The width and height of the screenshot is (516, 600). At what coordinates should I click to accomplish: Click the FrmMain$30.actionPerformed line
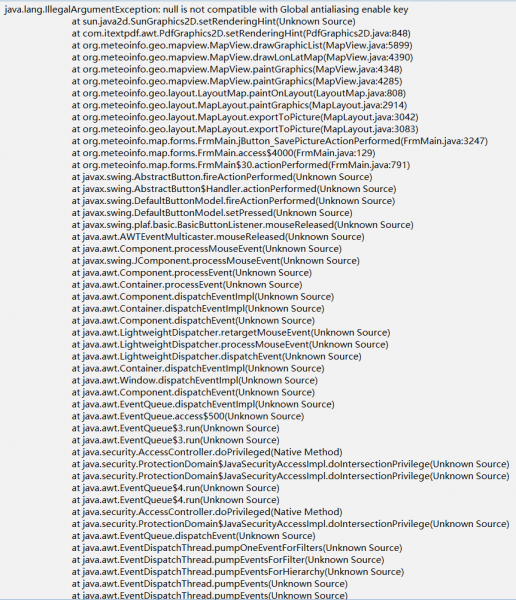pyautogui.click(x=240, y=165)
